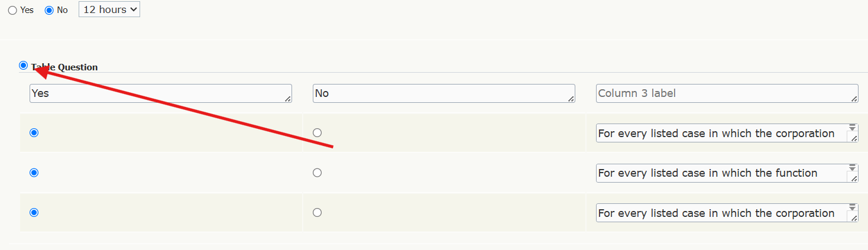
Task: Choose Yes radio in first table row
Action: point(34,133)
